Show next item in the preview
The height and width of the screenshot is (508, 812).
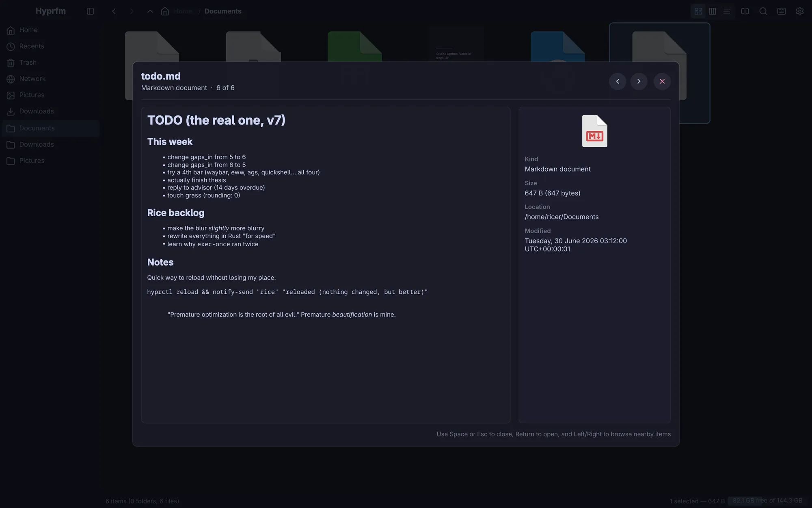pos(639,81)
